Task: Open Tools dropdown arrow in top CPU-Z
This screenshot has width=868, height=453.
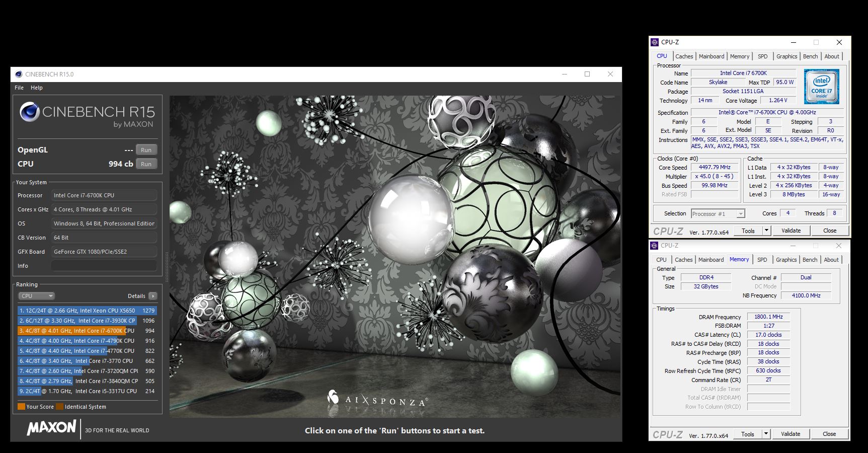Action: 766,231
